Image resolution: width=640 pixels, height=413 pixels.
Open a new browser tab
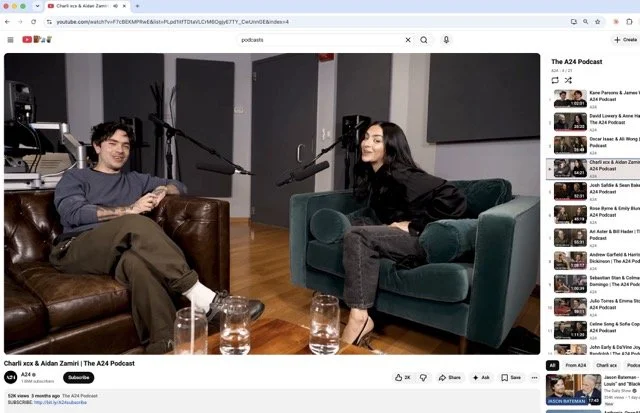point(138,6)
